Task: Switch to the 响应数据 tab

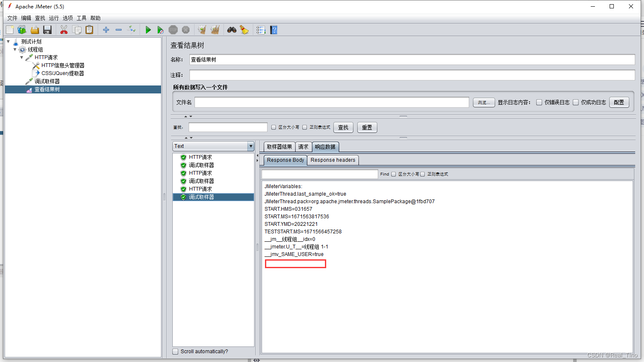Action: point(325,147)
